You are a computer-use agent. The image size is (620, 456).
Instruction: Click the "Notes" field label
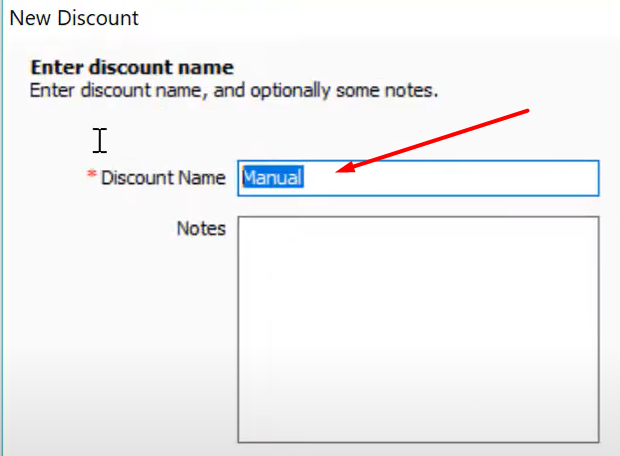pyautogui.click(x=201, y=229)
